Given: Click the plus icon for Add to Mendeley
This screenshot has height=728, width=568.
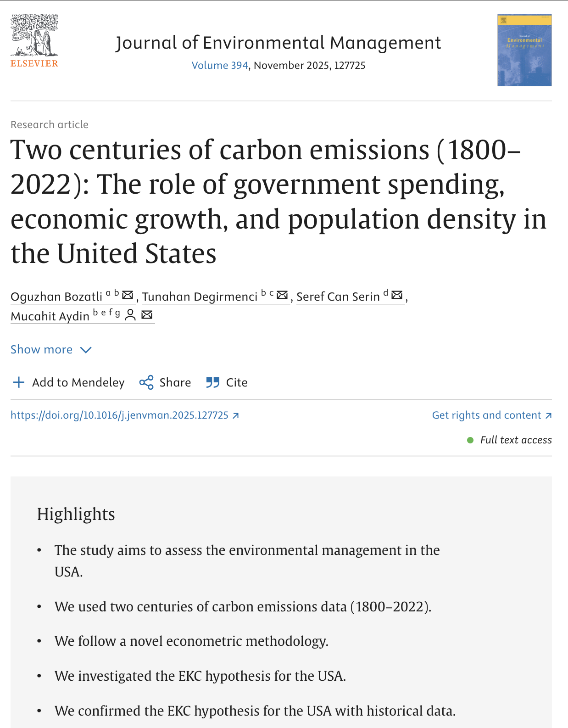Looking at the screenshot, I should tap(19, 382).
